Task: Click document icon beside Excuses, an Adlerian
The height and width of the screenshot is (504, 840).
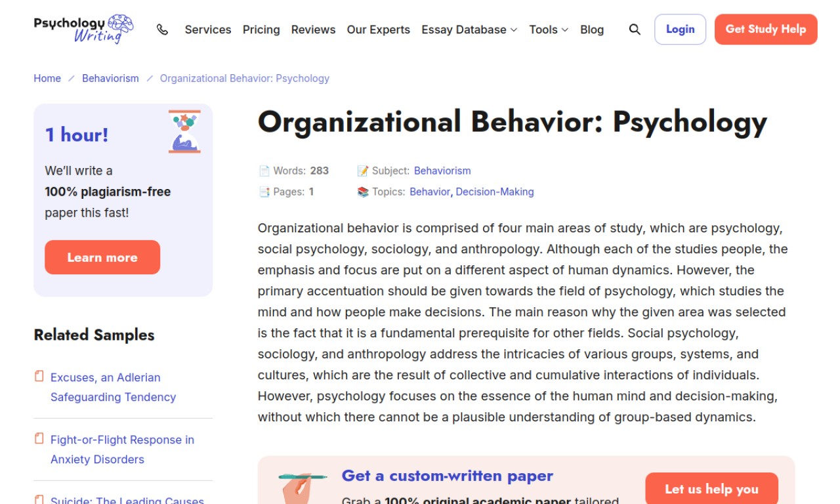Action: pos(39,376)
